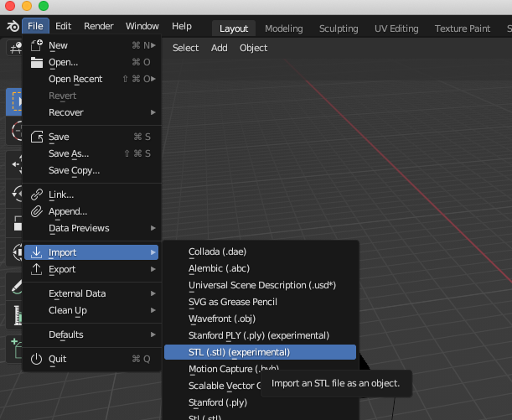Open the Render menu
The height and width of the screenshot is (420, 512).
(99, 27)
